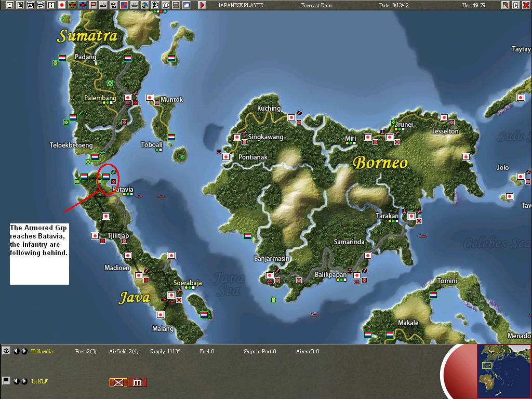Click the green and red flag icon
Image resolution: width=532 pixels, height=399 pixels.
click(505, 5)
